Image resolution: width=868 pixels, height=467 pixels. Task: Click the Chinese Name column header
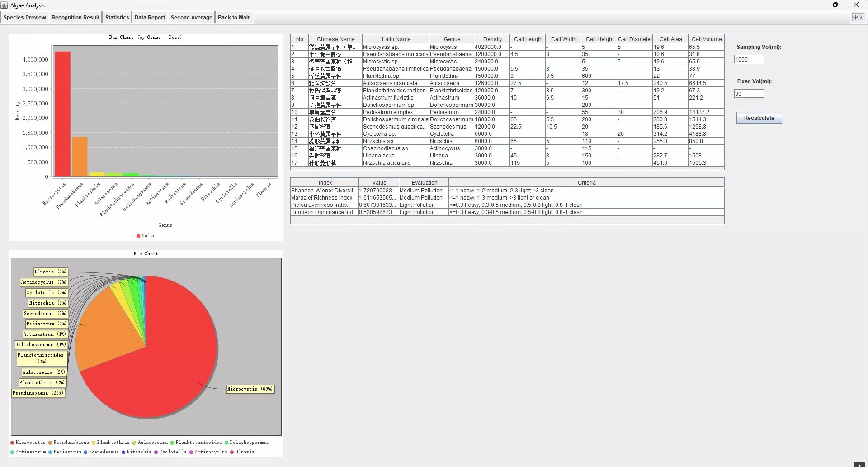[335, 39]
